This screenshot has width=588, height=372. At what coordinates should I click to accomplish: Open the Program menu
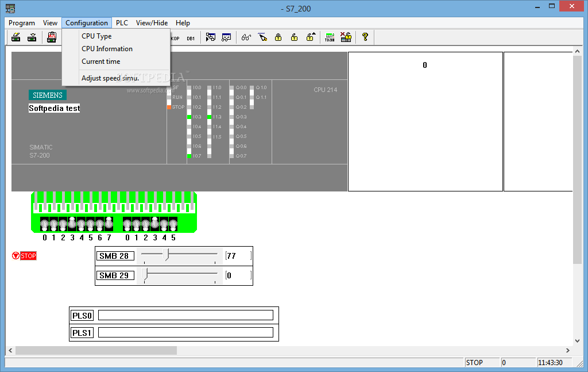pyautogui.click(x=22, y=23)
